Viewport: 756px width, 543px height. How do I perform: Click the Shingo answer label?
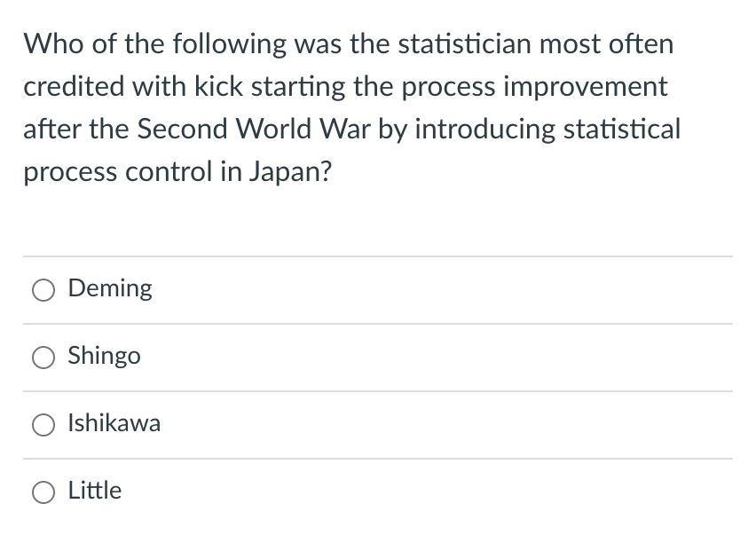pyautogui.click(x=104, y=356)
